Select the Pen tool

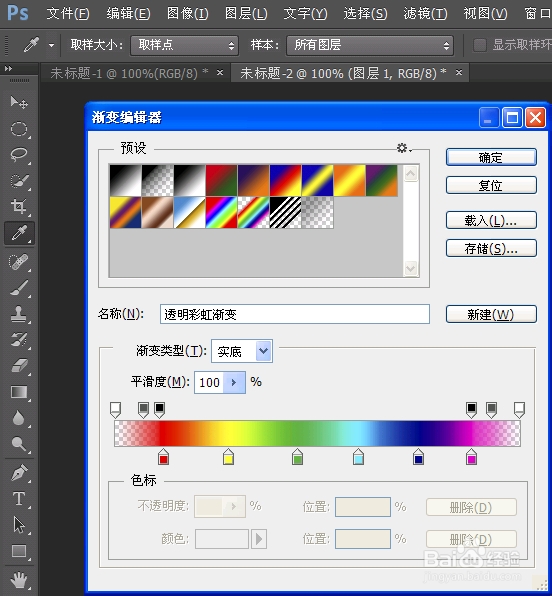(19, 473)
